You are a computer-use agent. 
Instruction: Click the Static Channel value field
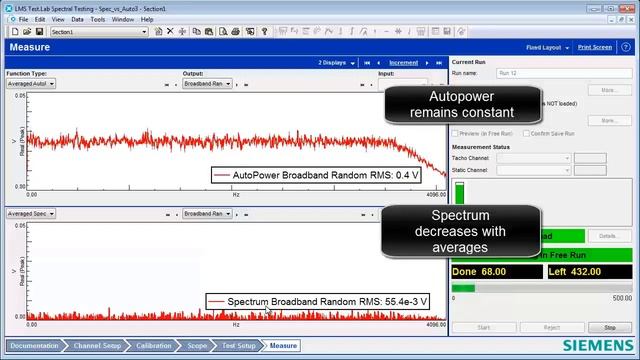tap(590, 170)
